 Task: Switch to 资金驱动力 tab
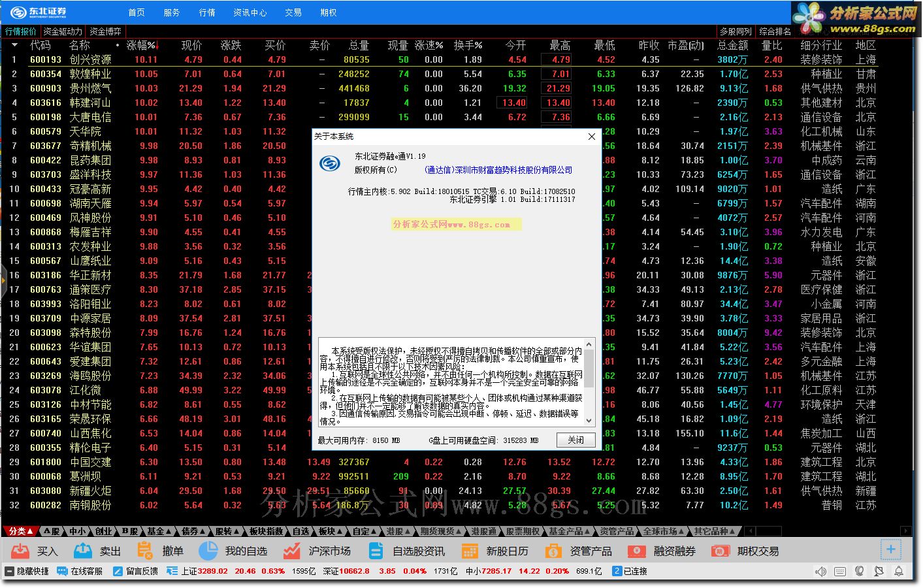pos(63,31)
